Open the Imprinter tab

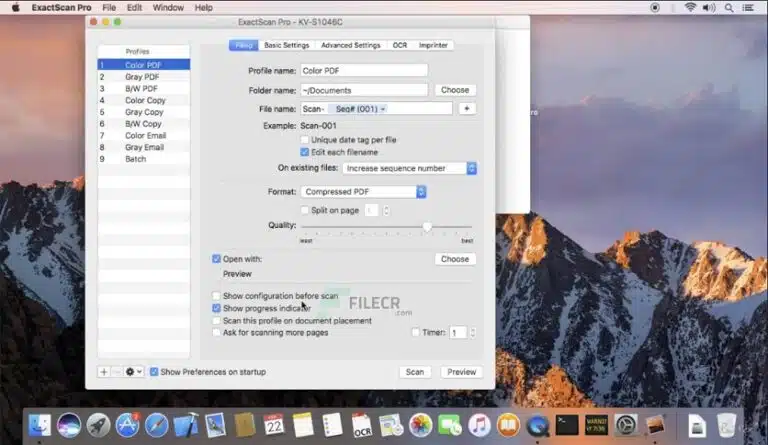[x=433, y=45]
